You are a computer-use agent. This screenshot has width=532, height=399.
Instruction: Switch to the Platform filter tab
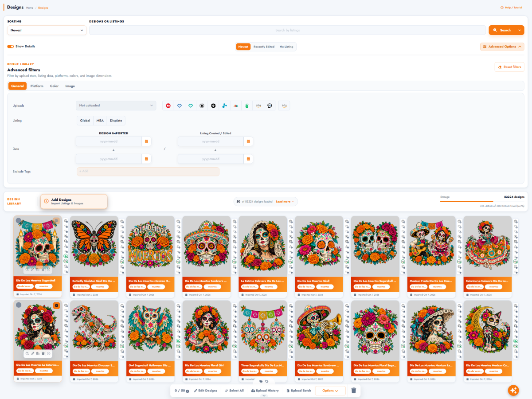(37, 86)
